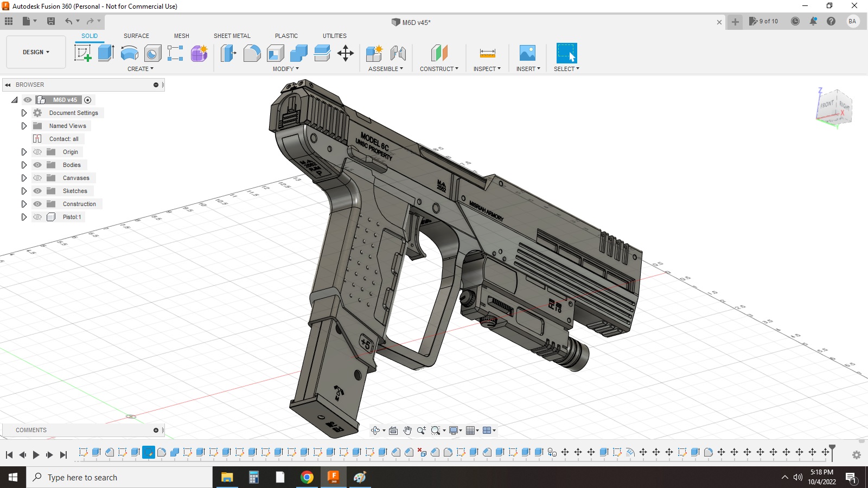Click the Look At icon

pos(393,431)
